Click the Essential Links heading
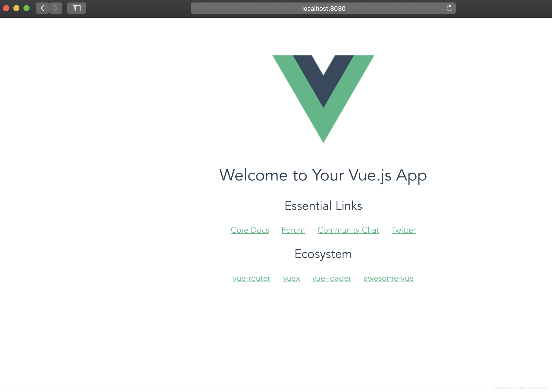Image resolution: width=552 pixels, height=392 pixels. click(323, 206)
